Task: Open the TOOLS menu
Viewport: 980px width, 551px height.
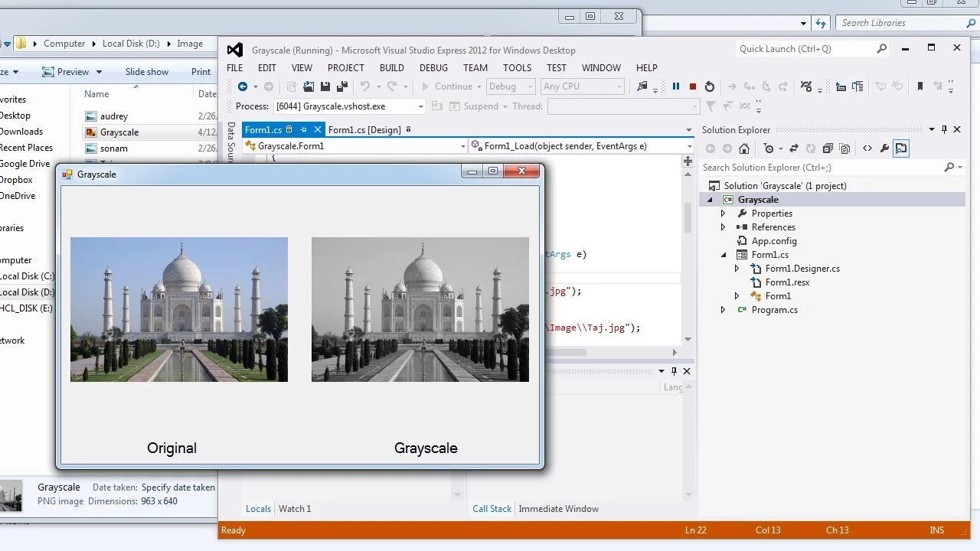Action: [518, 68]
